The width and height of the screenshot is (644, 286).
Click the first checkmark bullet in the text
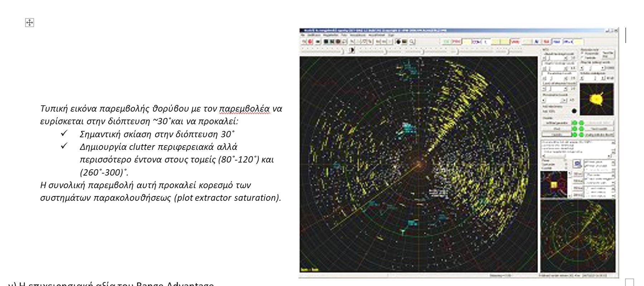point(64,133)
